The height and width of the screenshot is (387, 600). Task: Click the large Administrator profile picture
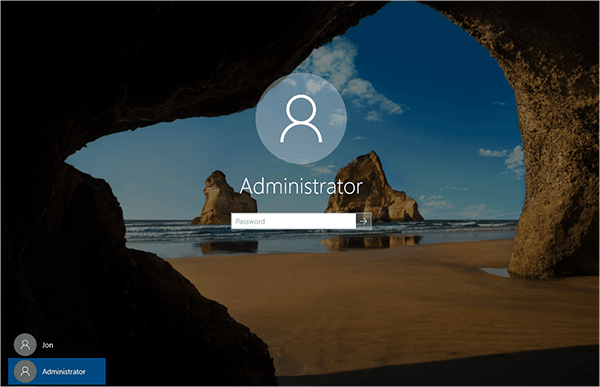pyautogui.click(x=301, y=119)
